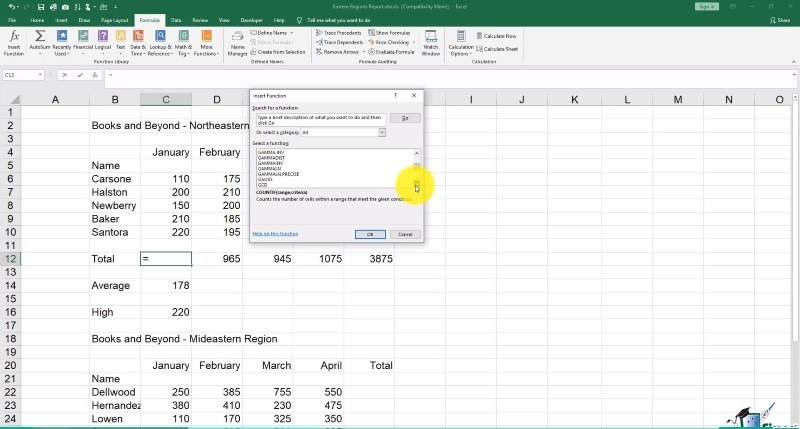This screenshot has width=800, height=429.
Task: Expand the Calculation Options dropdown
Action: tap(461, 43)
